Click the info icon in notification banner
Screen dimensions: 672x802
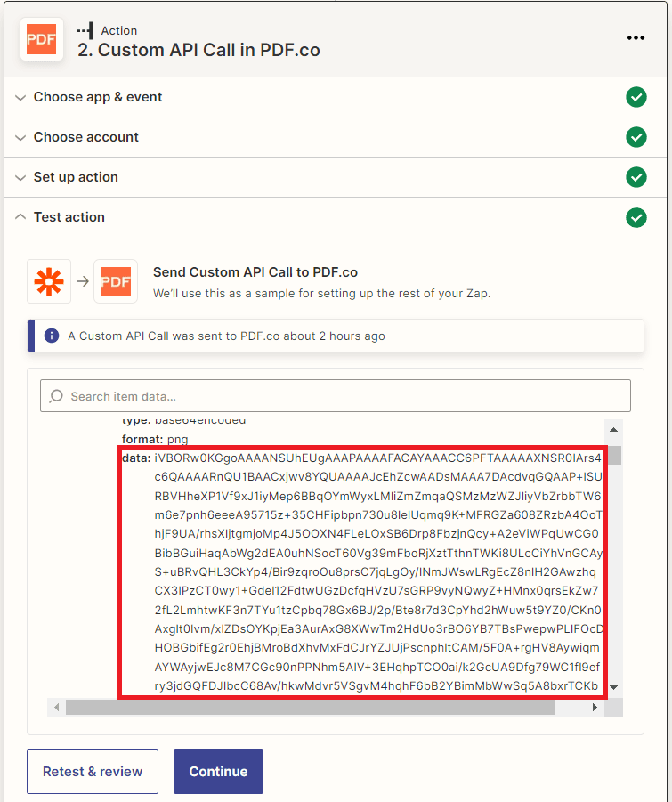coord(52,336)
